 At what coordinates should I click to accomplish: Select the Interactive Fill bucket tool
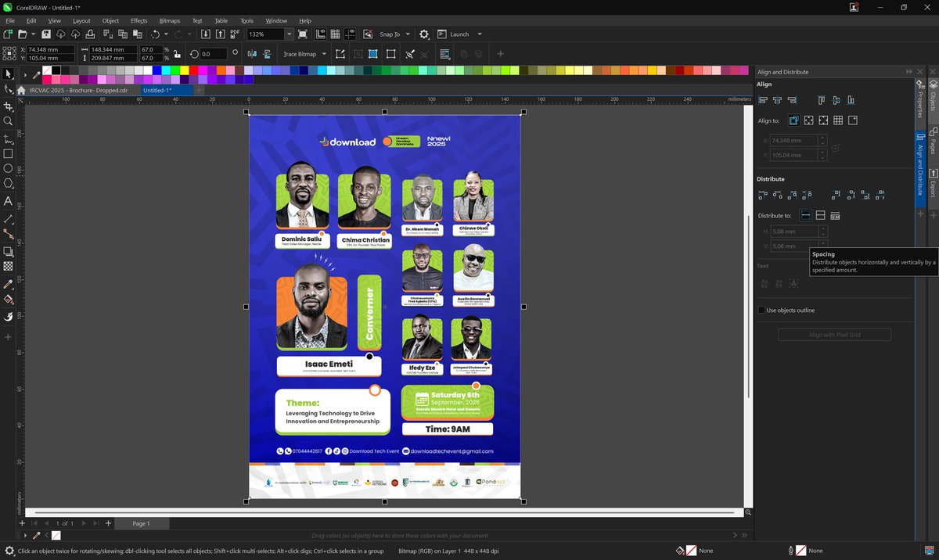coord(8,299)
